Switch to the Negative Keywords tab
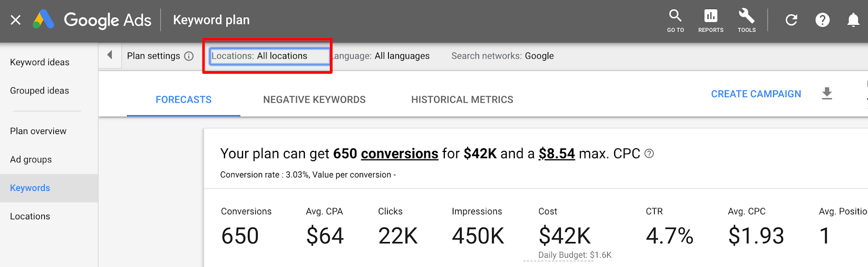The image size is (868, 267). [x=314, y=100]
